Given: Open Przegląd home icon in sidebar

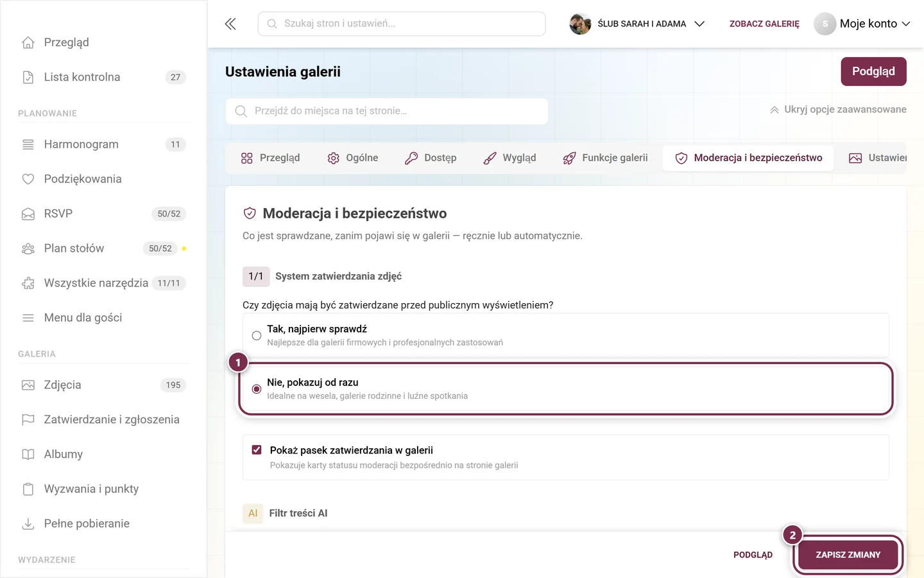Looking at the screenshot, I should tap(28, 42).
